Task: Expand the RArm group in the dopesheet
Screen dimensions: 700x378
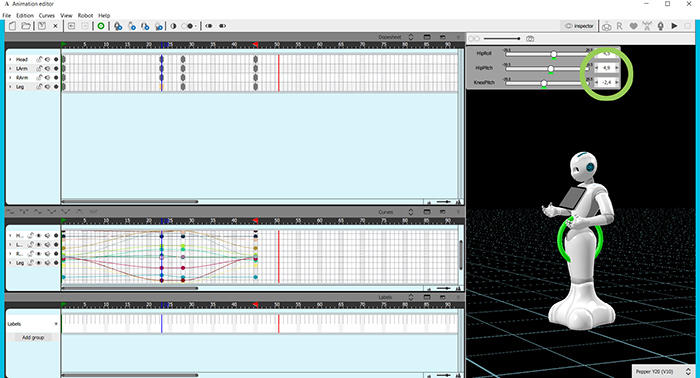Action: (10, 78)
